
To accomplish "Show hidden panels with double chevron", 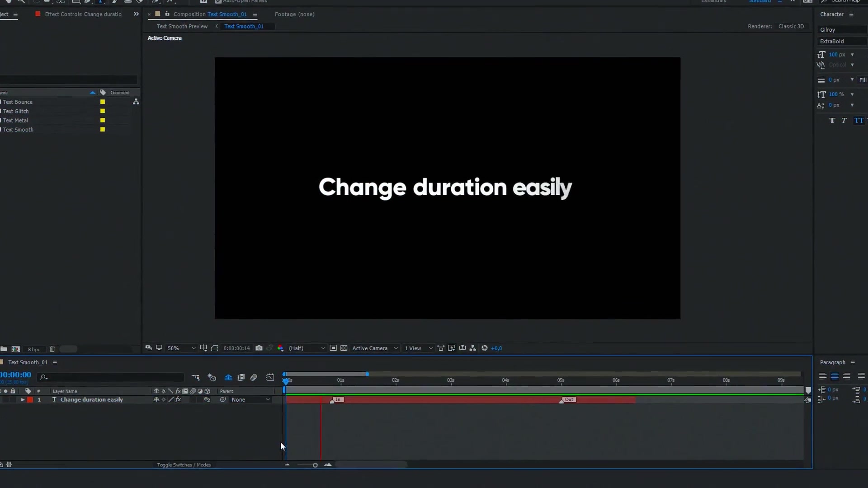I will click(x=136, y=14).
